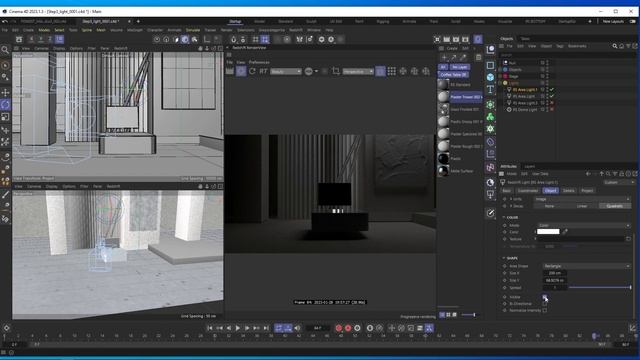The width and height of the screenshot is (640, 360).
Task: Select the Plaster Trowel material thumbnail
Action: (x=443, y=97)
